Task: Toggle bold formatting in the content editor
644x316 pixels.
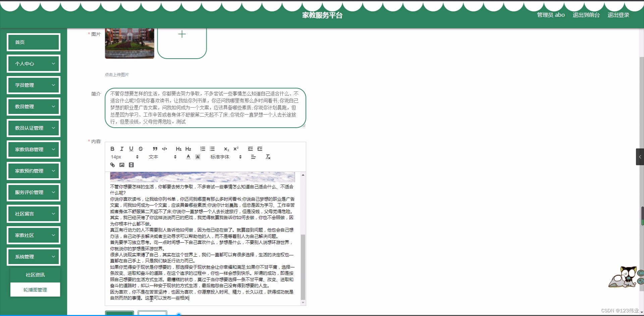Action: click(112, 149)
